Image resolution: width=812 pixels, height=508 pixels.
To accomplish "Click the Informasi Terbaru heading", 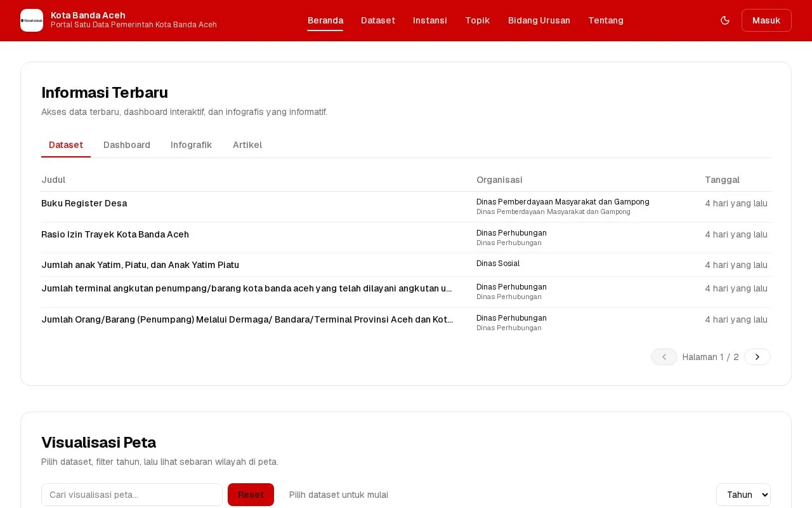I will 105,93.
